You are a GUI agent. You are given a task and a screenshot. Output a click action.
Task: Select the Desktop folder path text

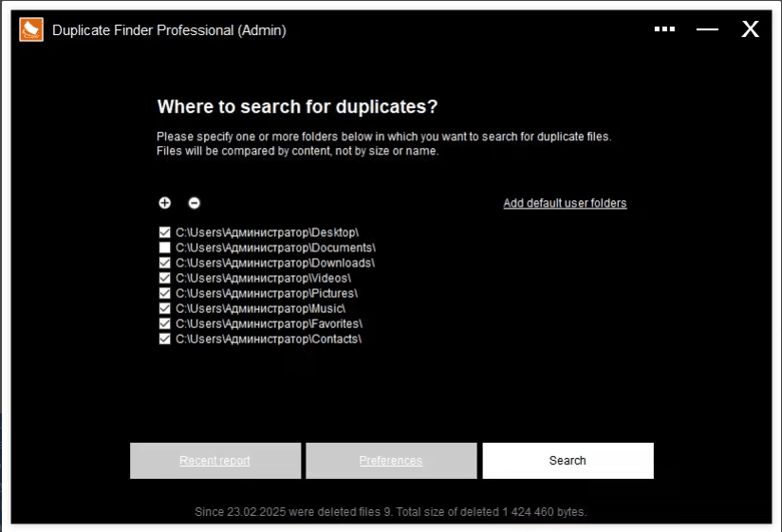point(268,232)
